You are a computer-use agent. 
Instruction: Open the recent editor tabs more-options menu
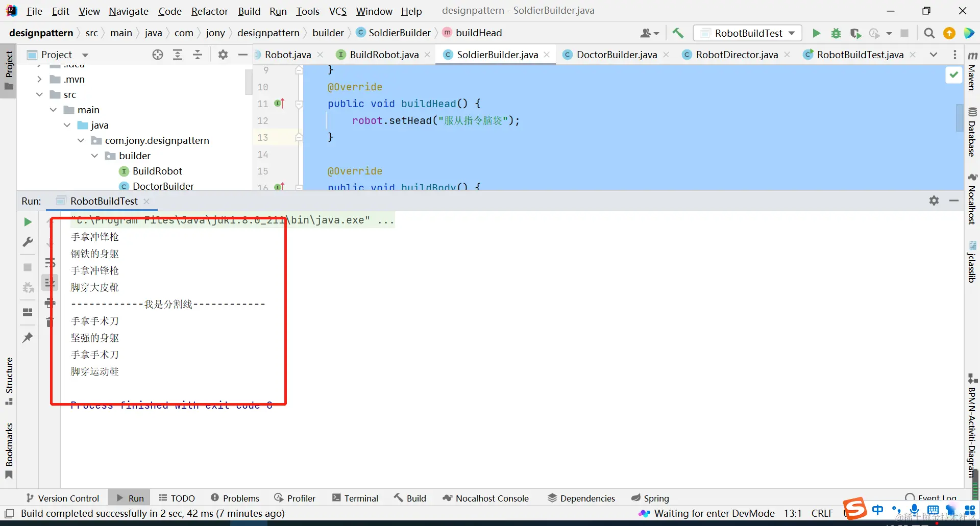pos(955,55)
